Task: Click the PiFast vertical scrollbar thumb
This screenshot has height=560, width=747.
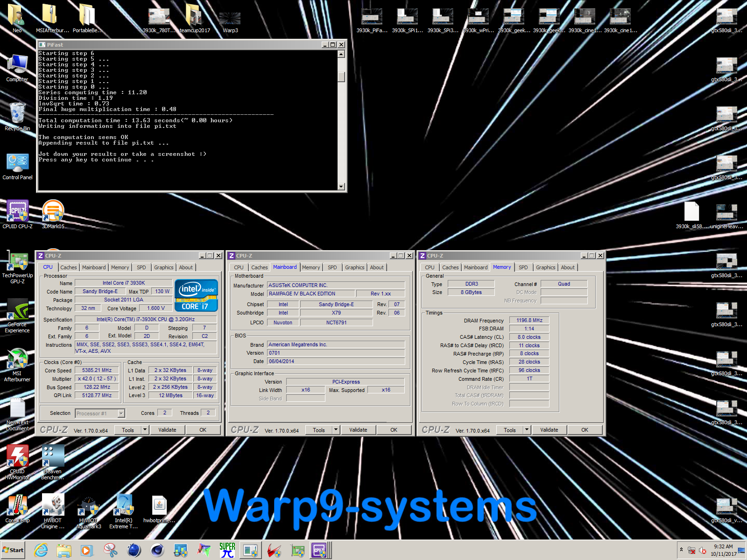Action: (x=341, y=77)
